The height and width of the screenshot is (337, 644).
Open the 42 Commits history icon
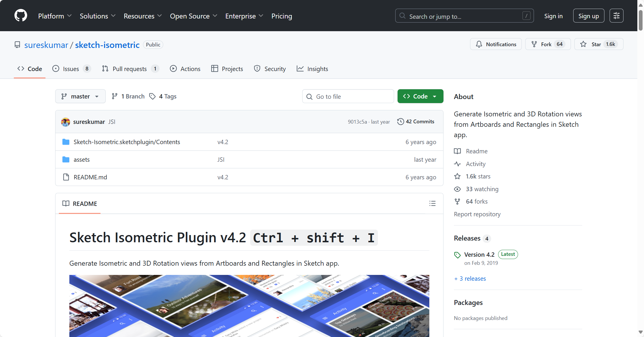pyautogui.click(x=400, y=122)
